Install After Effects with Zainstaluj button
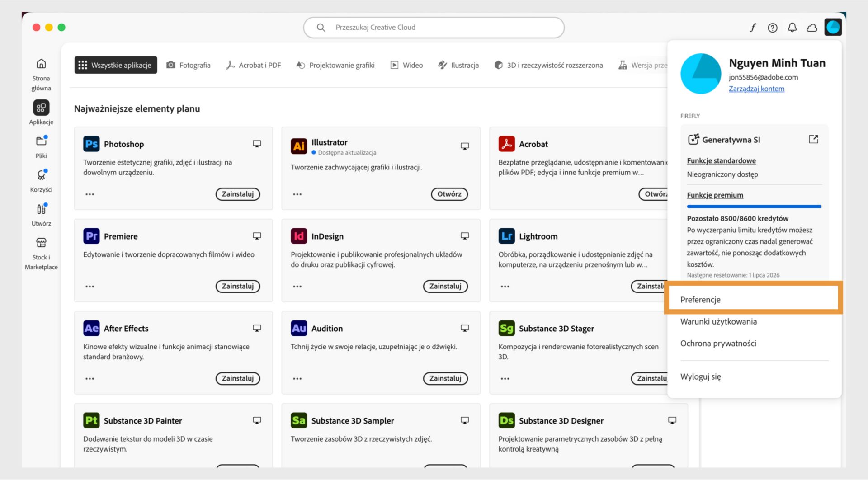Viewport: 868px width, 480px height. coord(238,379)
